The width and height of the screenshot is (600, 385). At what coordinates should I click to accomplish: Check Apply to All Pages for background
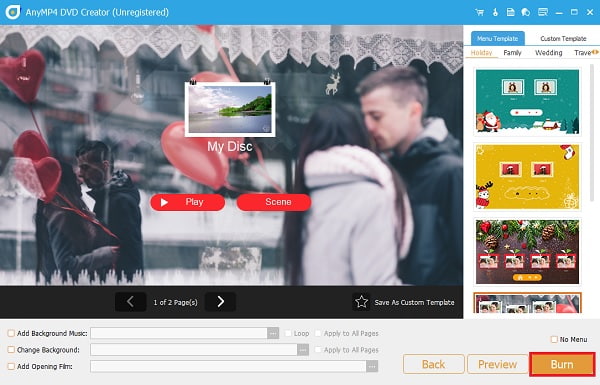tap(318, 350)
